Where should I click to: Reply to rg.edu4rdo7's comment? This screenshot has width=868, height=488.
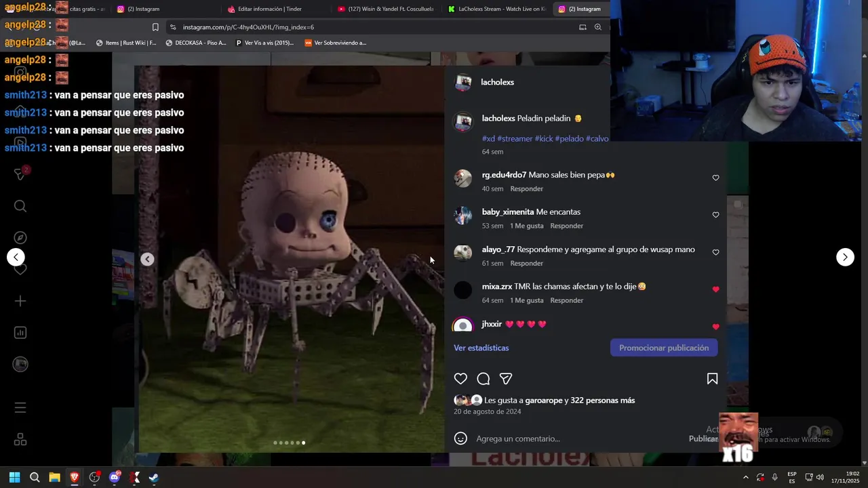click(x=527, y=188)
